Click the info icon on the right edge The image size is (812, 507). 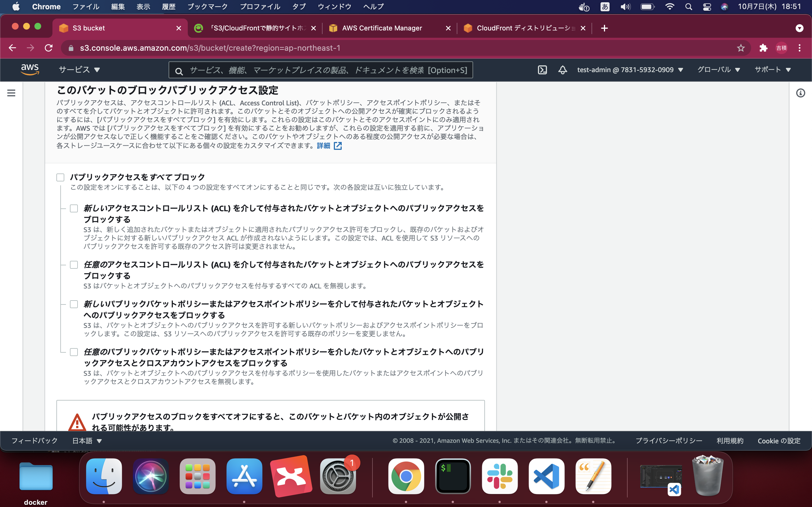click(x=801, y=93)
